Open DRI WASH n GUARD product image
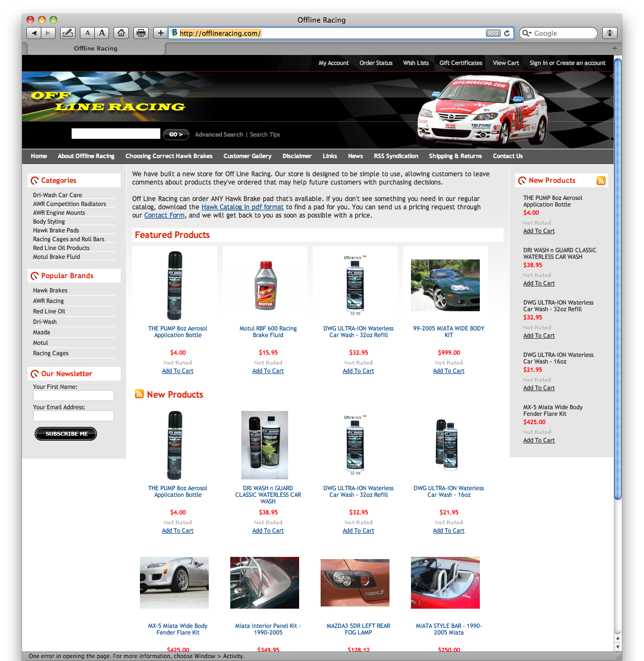Screen dimensions: 644x661 coord(264,445)
